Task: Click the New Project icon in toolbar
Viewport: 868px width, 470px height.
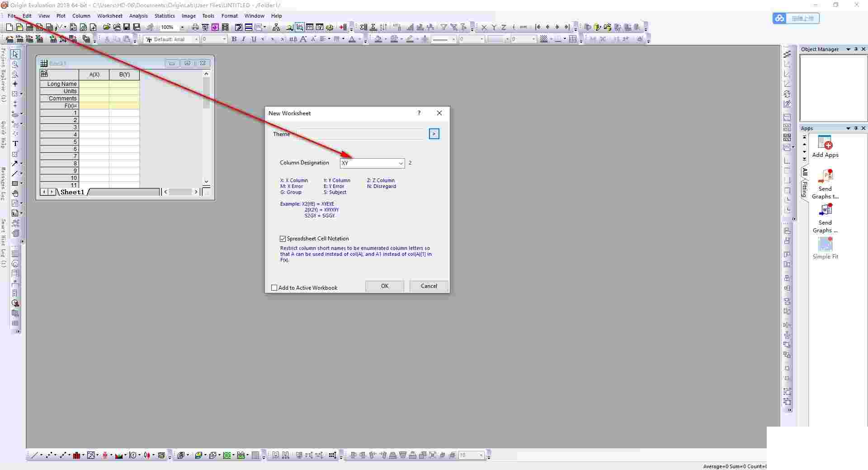Action: [9, 28]
